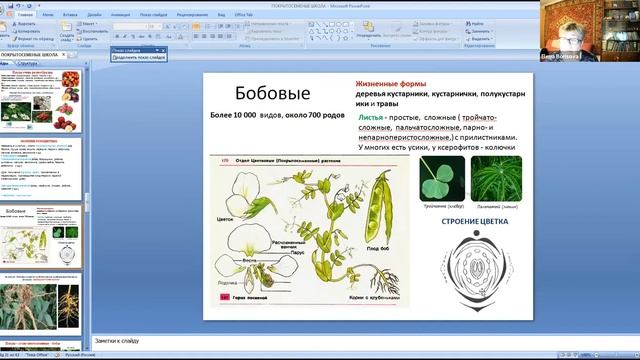The image size is (640, 360).
Task: Pick the rectangle shape in shapes gallery
Action: tap(332, 24)
